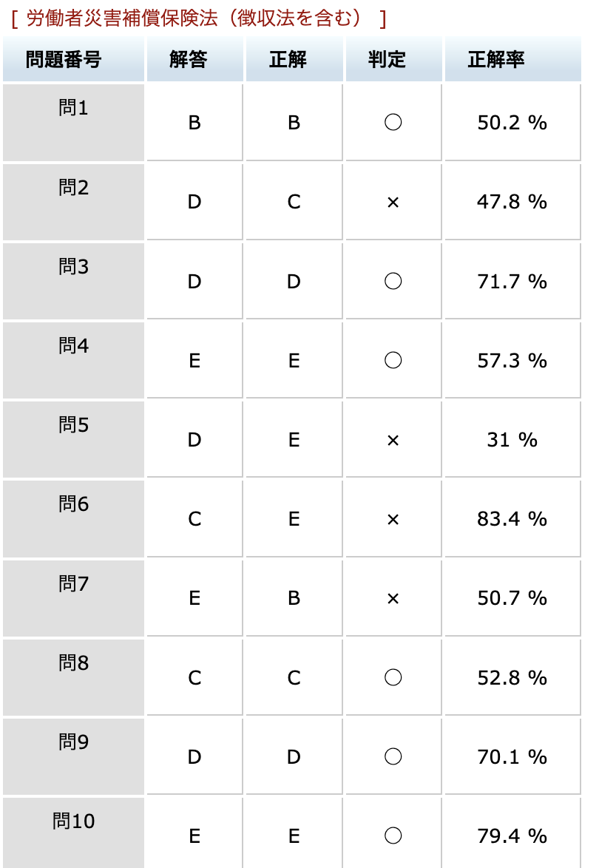This screenshot has height=868, width=599.
Task: Click the 31 % accuracy cell
Action: (512, 439)
